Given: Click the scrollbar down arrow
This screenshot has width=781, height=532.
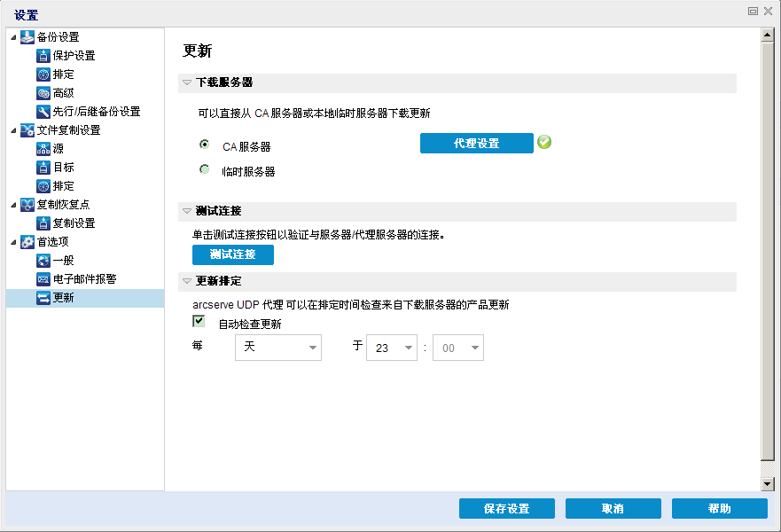Looking at the screenshot, I should point(765,483).
